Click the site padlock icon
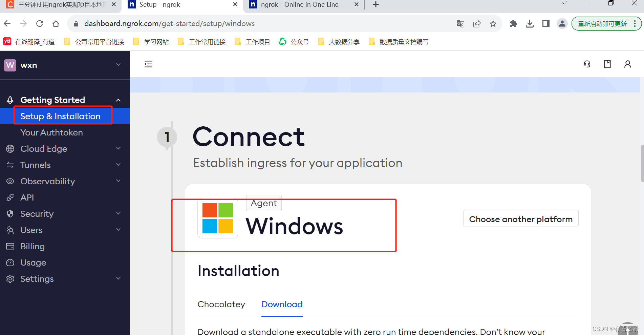The height and width of the screenshot is (335, 644). [76, 24]
